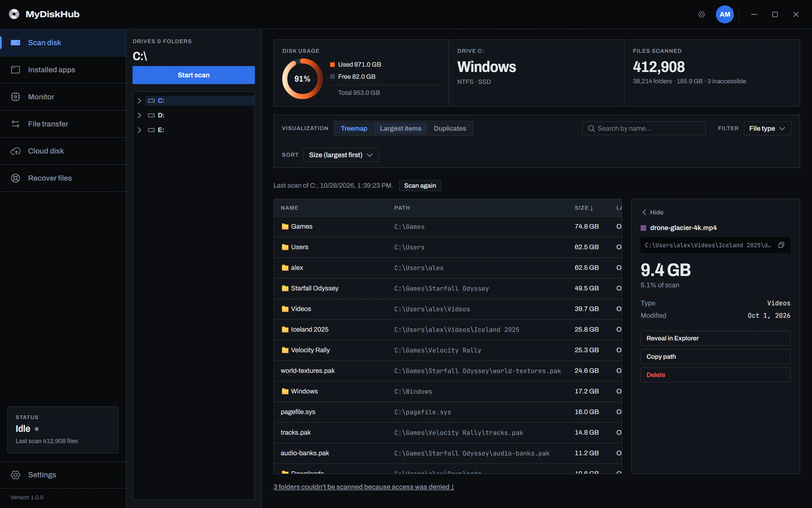This screenshot has height=508, width=812.
Task: Click the MyDiskHub disc logo
Action: [14, 14]
